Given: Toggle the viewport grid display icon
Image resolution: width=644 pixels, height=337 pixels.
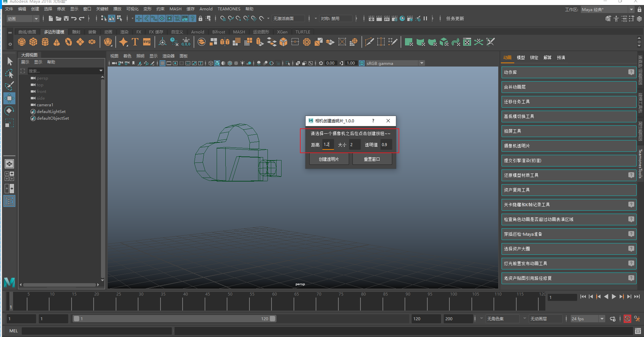Looking at the screenshot, I should pos(163,63).
